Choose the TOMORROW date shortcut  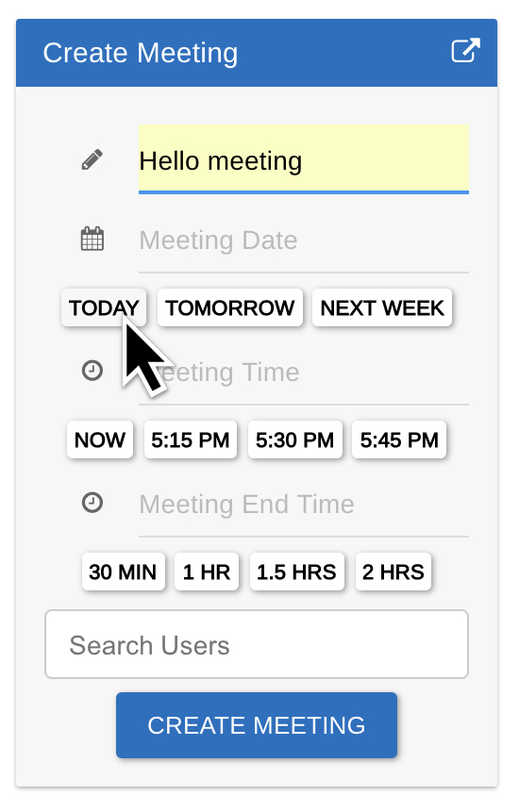[x=230, y=307]
